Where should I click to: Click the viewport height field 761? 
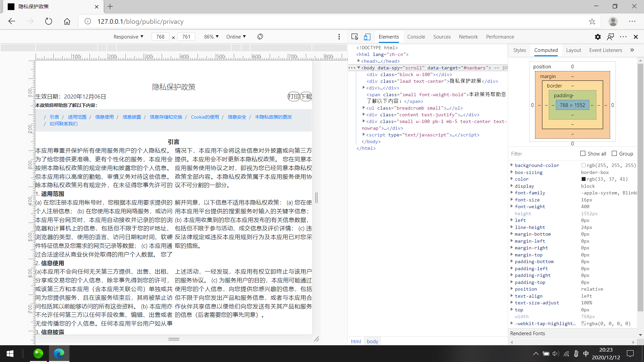point(186,37)
